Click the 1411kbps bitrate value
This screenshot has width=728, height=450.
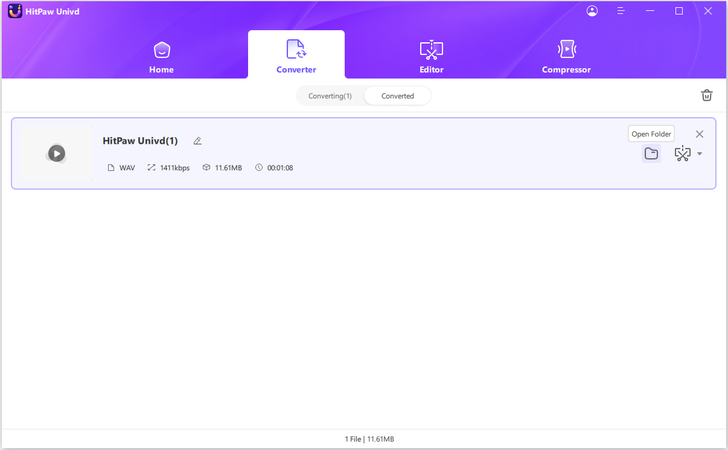click(175, 168)
